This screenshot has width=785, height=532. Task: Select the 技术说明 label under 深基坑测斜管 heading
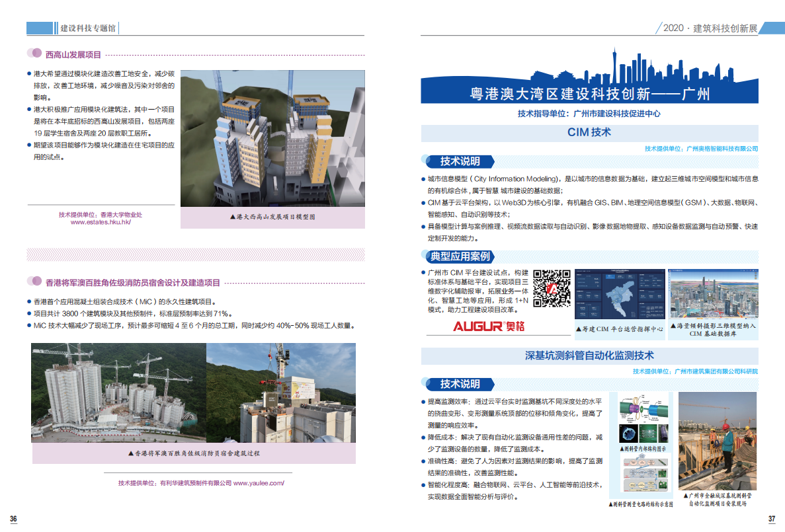[x=460, y=384]
